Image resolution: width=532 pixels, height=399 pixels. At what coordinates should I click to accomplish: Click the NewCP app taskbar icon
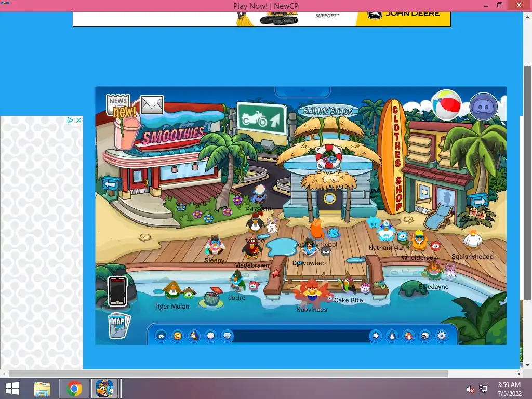point(104,389)
